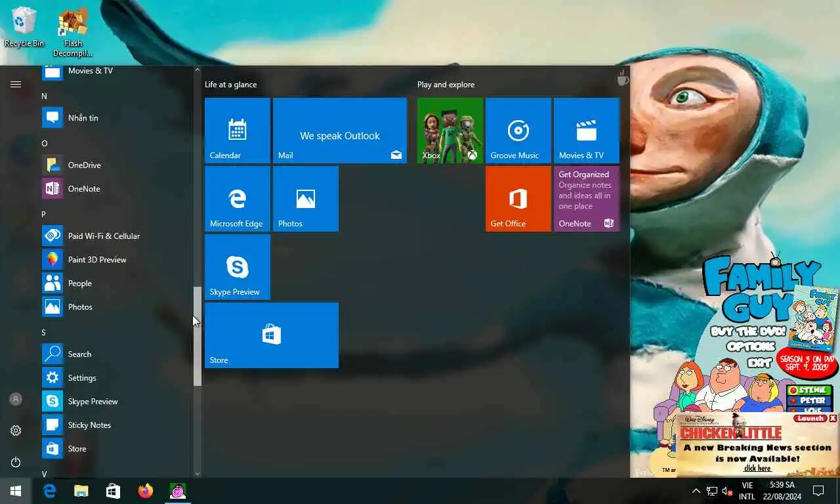Show hidden system tray icons

pos(696,491)
